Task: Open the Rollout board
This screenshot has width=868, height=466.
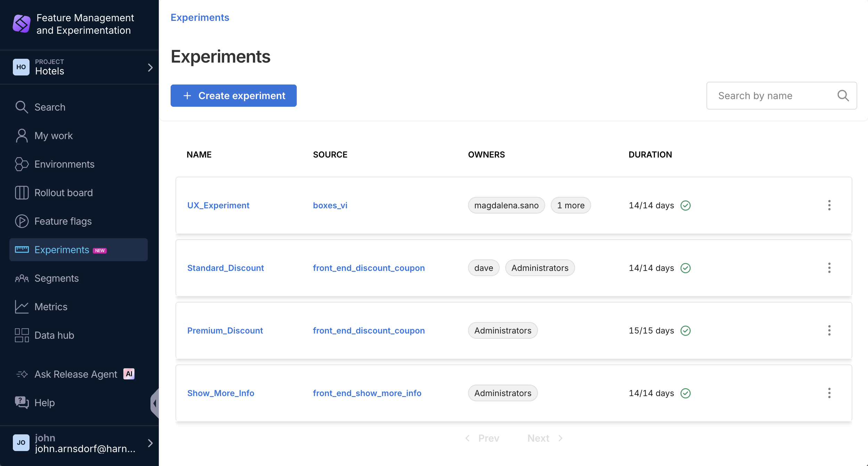Action: coord(63,192)
